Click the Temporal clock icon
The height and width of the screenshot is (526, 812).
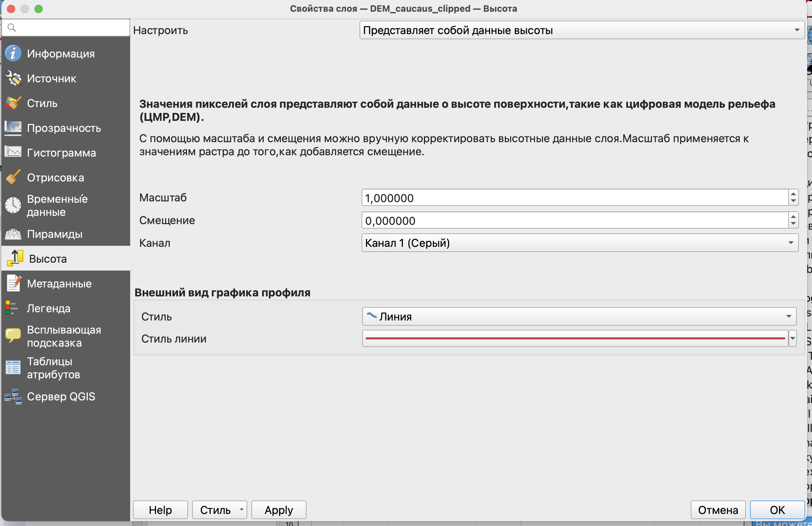[x=13, y=206]
